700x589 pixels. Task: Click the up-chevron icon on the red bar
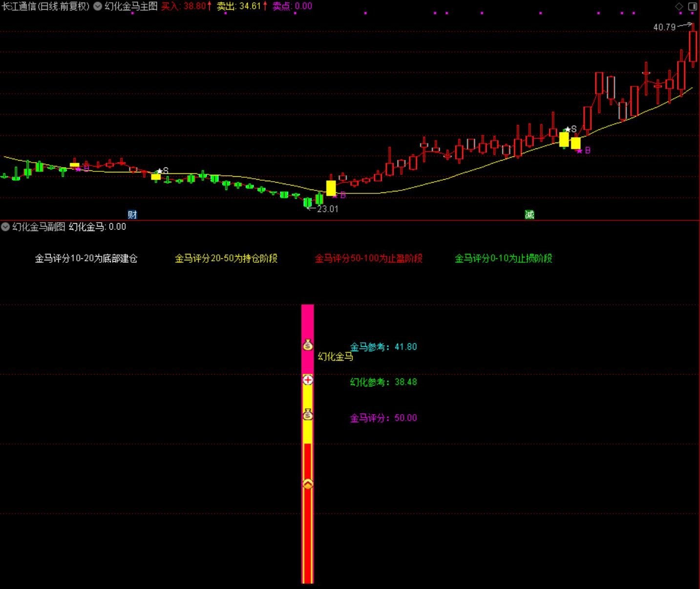[x=308, y=484]
